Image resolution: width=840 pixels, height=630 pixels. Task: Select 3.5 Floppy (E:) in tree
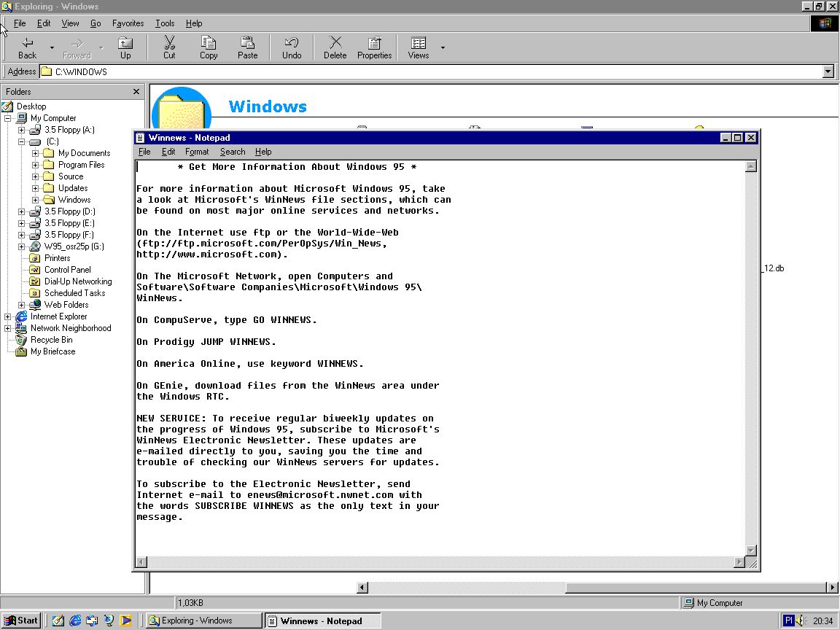[x=69, y=223]
